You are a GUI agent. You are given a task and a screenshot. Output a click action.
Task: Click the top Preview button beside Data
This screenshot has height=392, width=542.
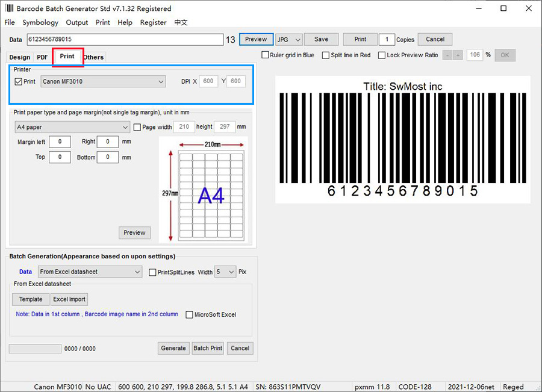256,39
